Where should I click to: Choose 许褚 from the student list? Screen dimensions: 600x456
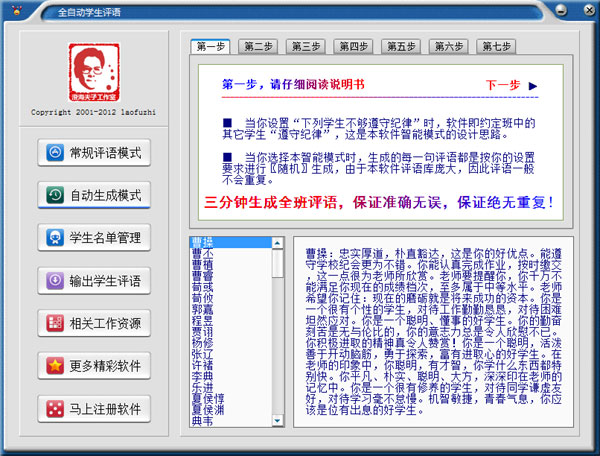pos(201,364)
